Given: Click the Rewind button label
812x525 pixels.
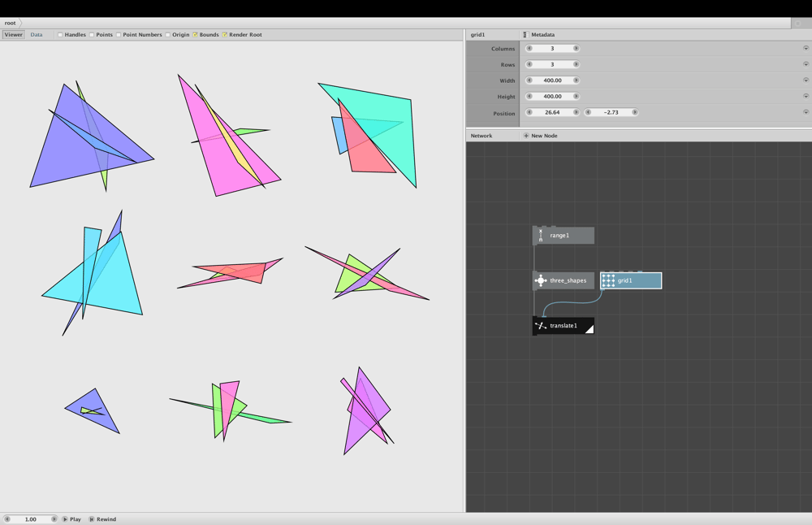Looking at the screenshot, I should click(106, 519).
